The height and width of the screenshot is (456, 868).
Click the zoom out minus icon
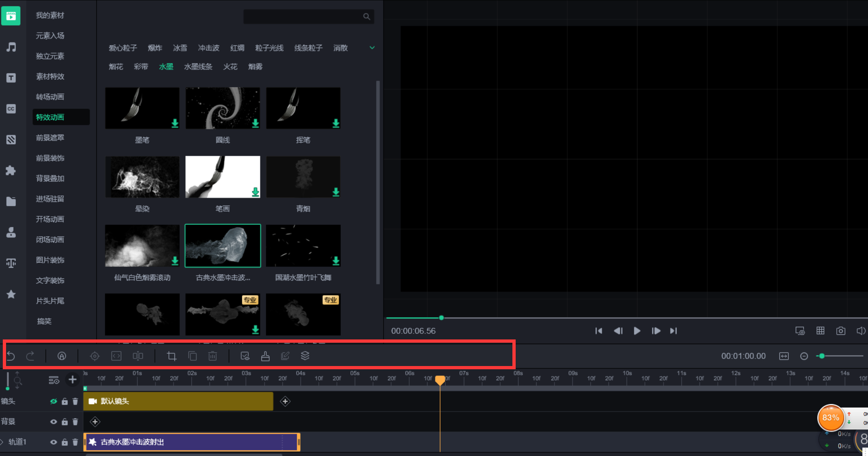(x=804, y=356)
